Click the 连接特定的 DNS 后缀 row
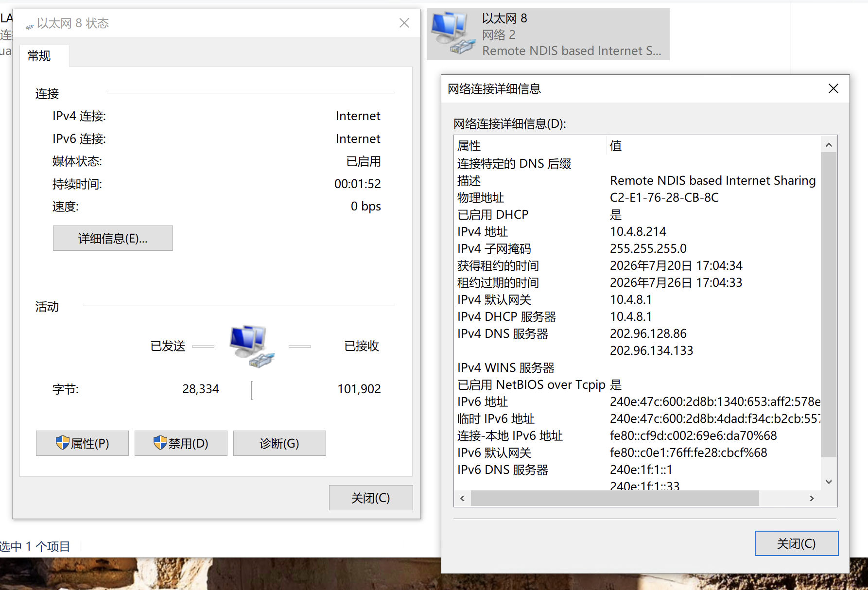This screenshot has height=590, width=868. pos(638,164)
